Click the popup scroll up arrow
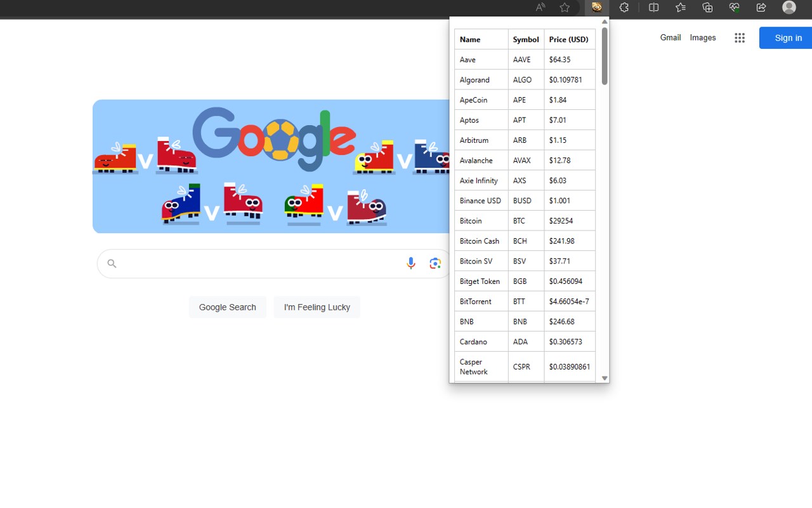 [605, 22]
